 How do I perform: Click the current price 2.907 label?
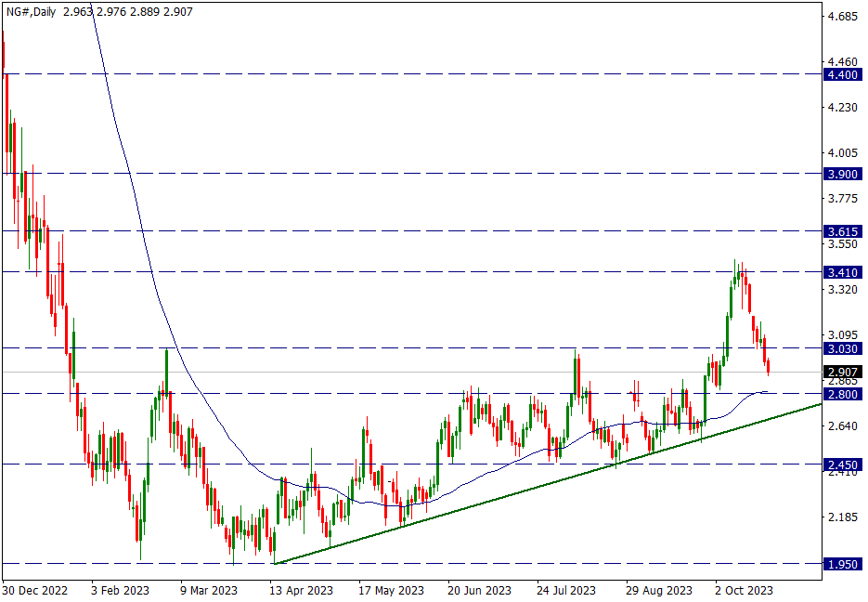click(843, 373)
